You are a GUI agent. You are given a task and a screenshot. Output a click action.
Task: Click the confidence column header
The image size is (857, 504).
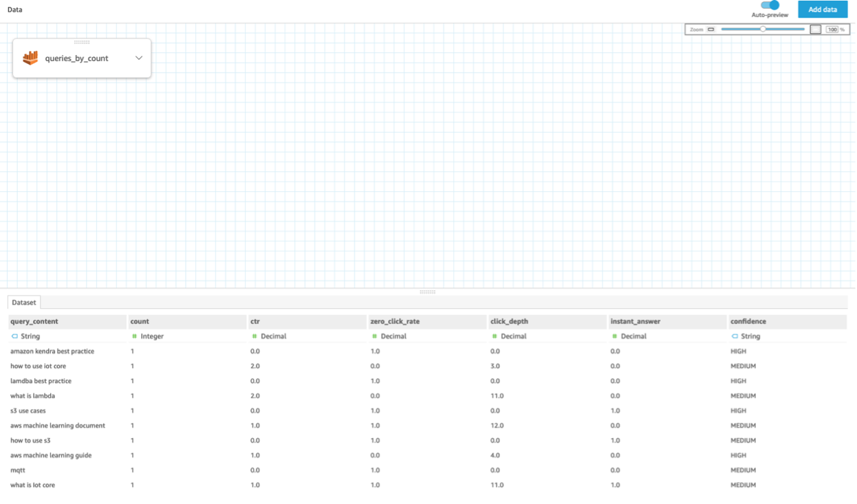pos(788,321)
